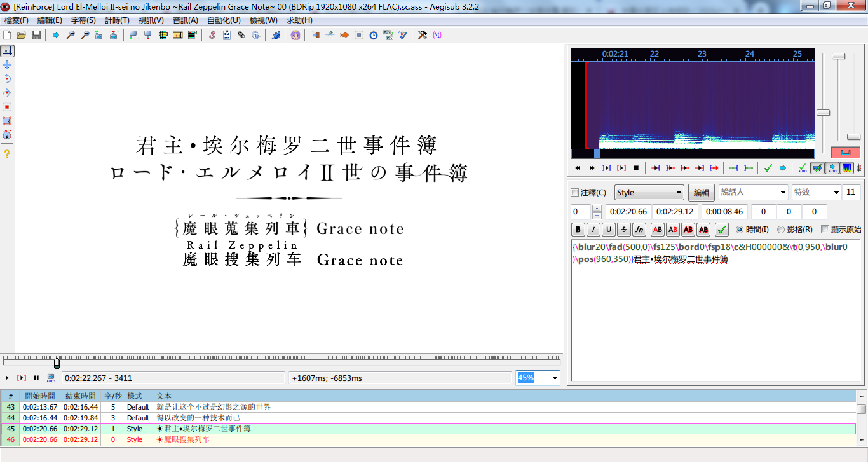The width and height of the screenshot is (868, 463).
Task: Click the Jump to frame arrow icon
Action: click(x=56, y=35)
